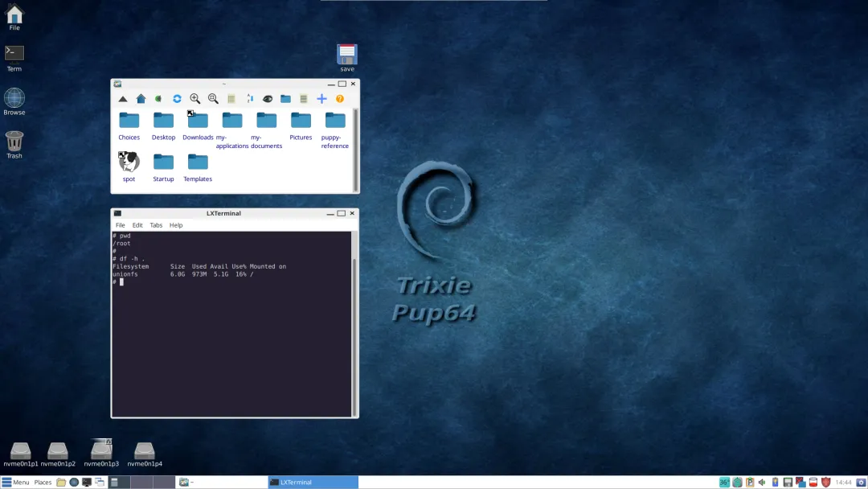This screenshot has width=868, height=489.
Task: Switch to file manager taskbar entry
Action: (x=222, y=483)
